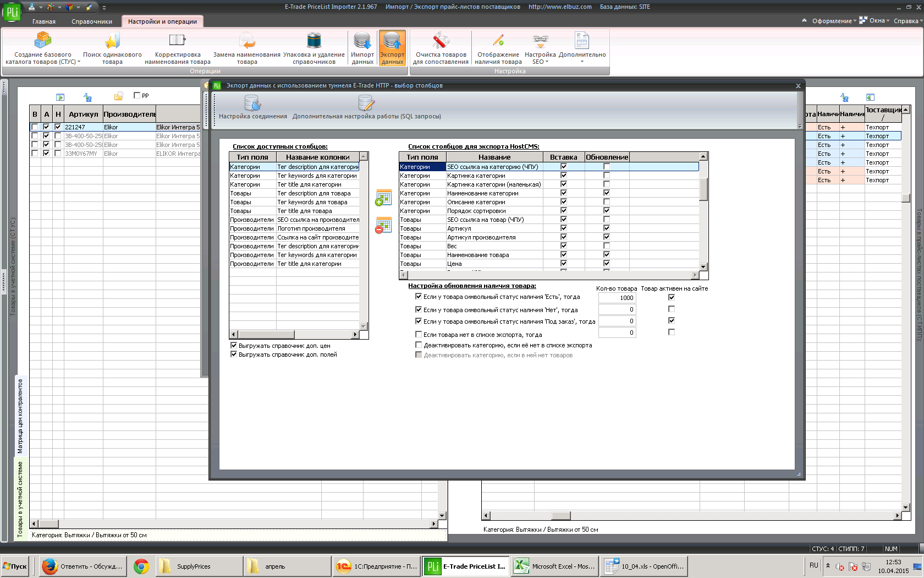The width and height of the screenshot is (924, 578).
Task: Switch to the Справочники ribbon tab
Action: [x=92, y=21]
